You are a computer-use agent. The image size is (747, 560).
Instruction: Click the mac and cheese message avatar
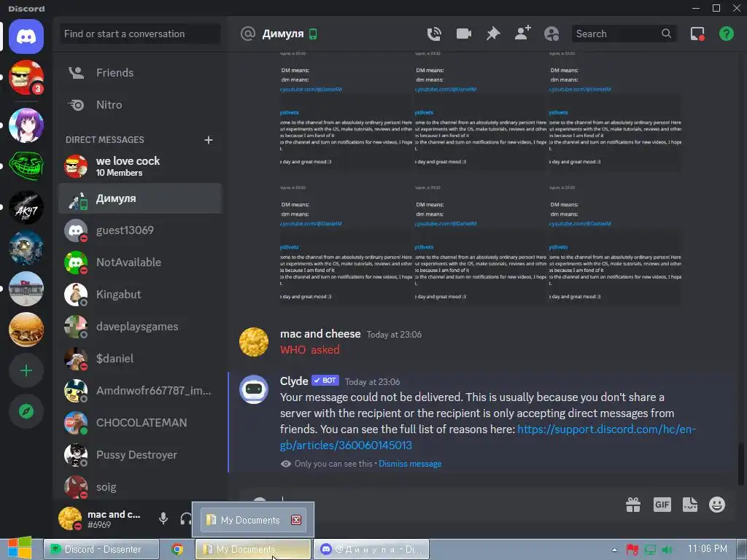tap(253, 341)
